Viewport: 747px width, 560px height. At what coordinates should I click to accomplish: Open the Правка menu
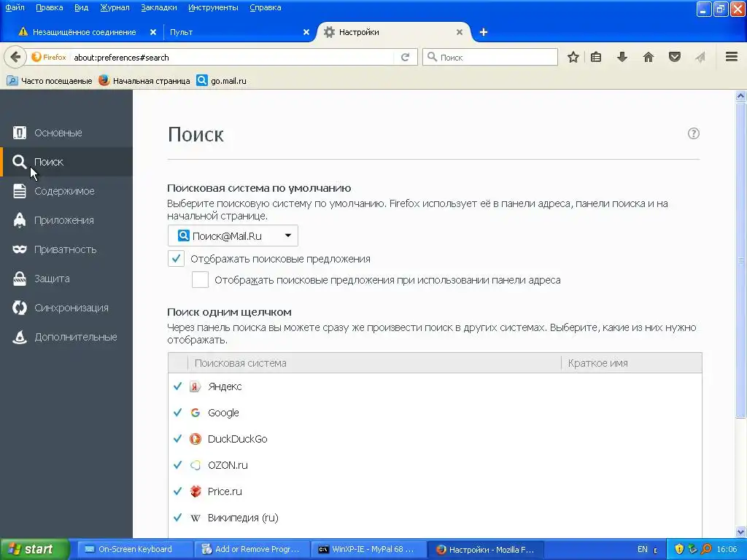[x=49, y=7]
